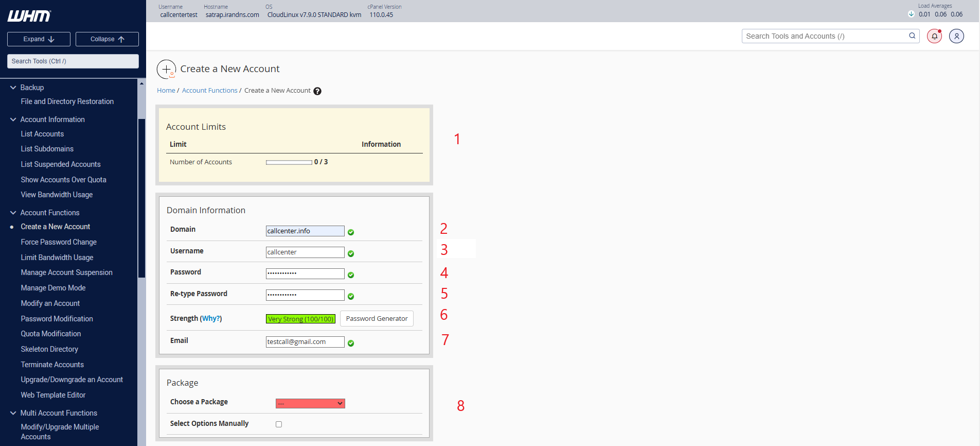Enable Select Options Manually checkbox

[279, 424]
